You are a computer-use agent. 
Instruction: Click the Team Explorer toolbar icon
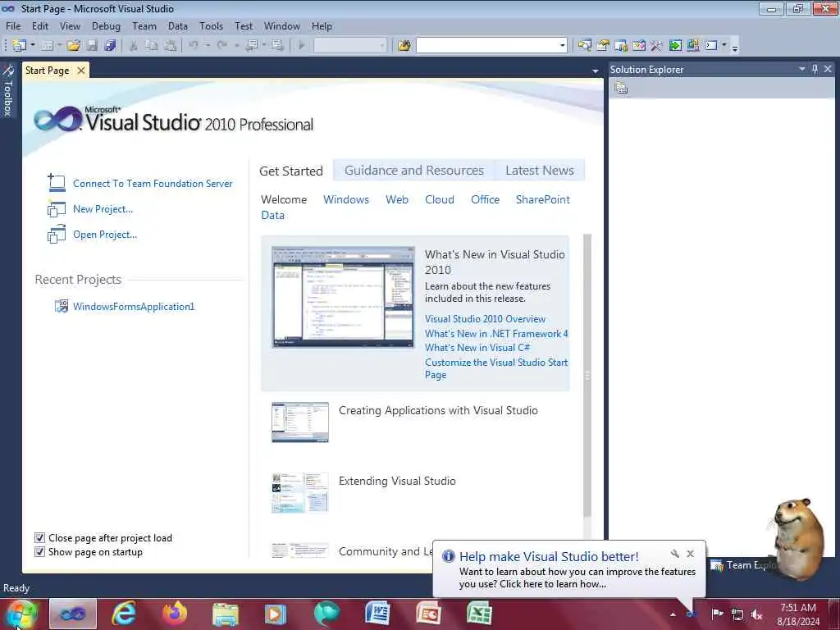621,46
